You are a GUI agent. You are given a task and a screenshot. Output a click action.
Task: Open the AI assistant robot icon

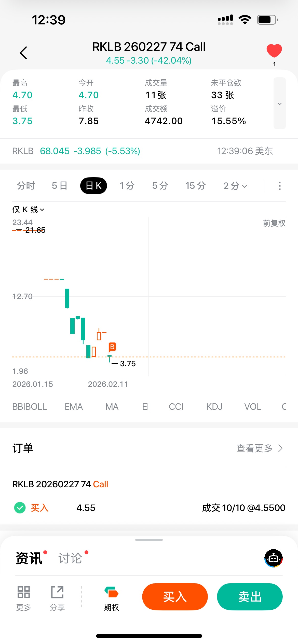273,558
